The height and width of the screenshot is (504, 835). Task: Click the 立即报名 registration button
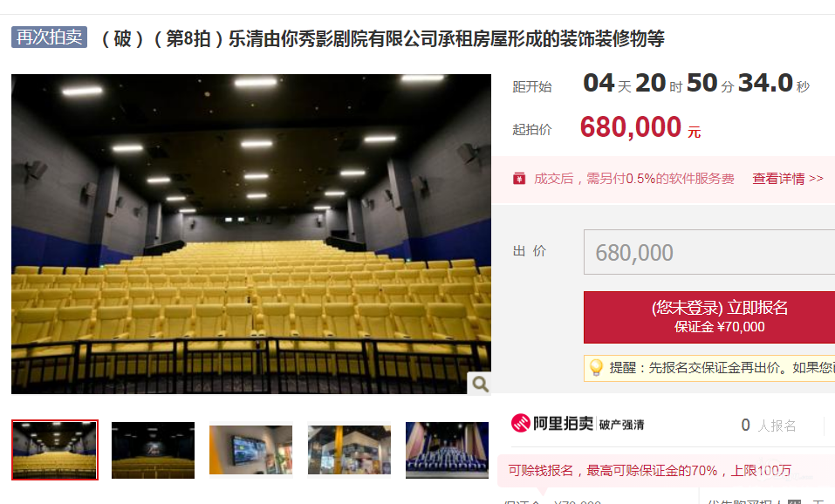coord(709,317)
